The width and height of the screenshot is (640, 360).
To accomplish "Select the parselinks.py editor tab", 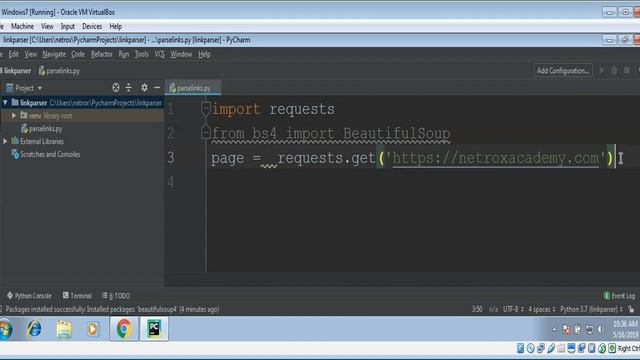I will tap(193, 88).
